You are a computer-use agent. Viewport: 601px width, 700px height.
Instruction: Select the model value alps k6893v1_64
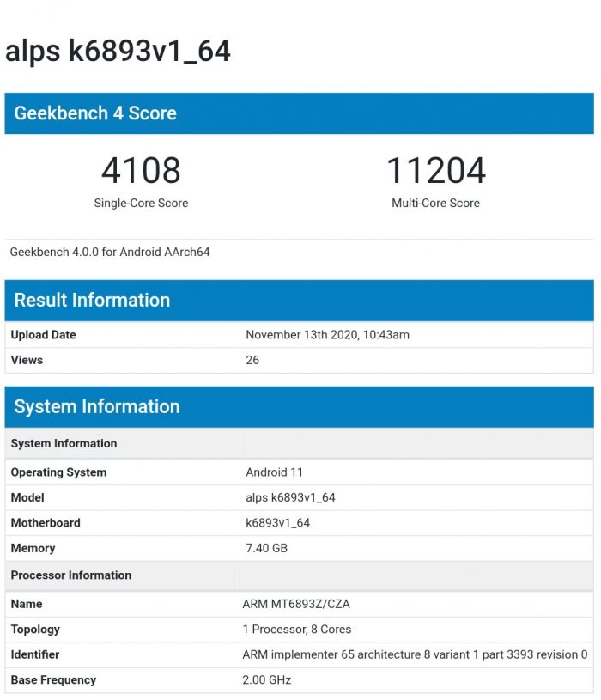tap(290, 498)
